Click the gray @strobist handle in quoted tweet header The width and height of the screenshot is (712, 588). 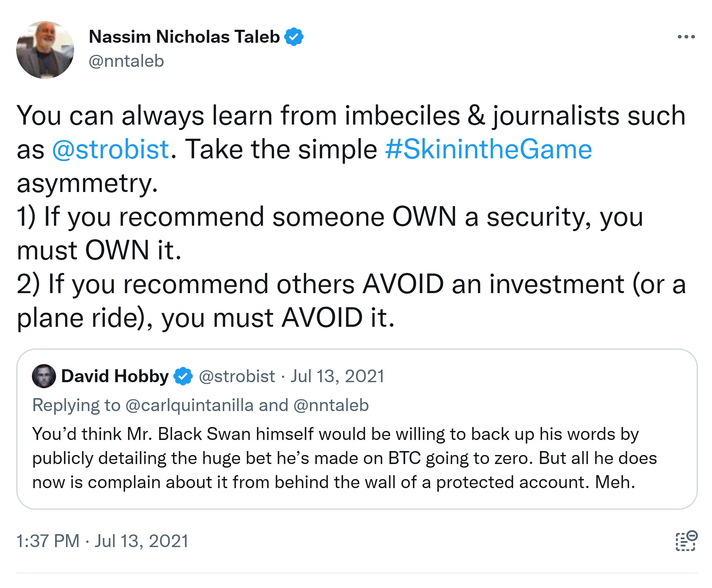pyautogui.click(x=237, y=376)
